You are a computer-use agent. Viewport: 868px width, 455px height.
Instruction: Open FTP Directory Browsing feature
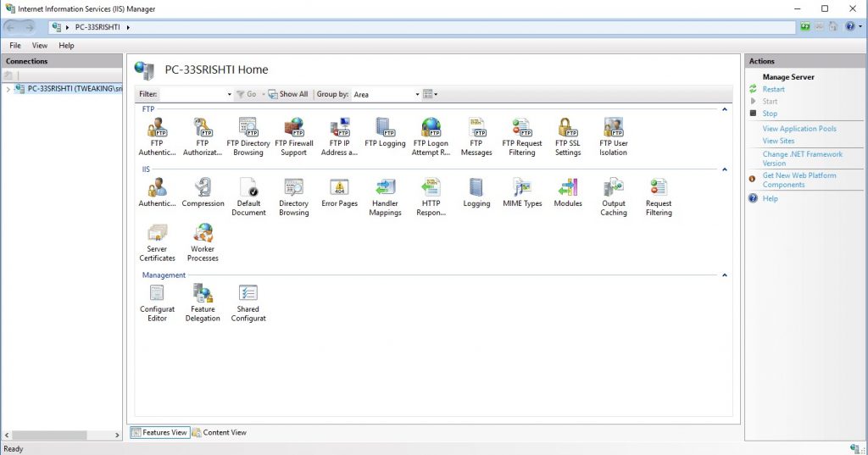pyautogui.click(x=248, y=136)
